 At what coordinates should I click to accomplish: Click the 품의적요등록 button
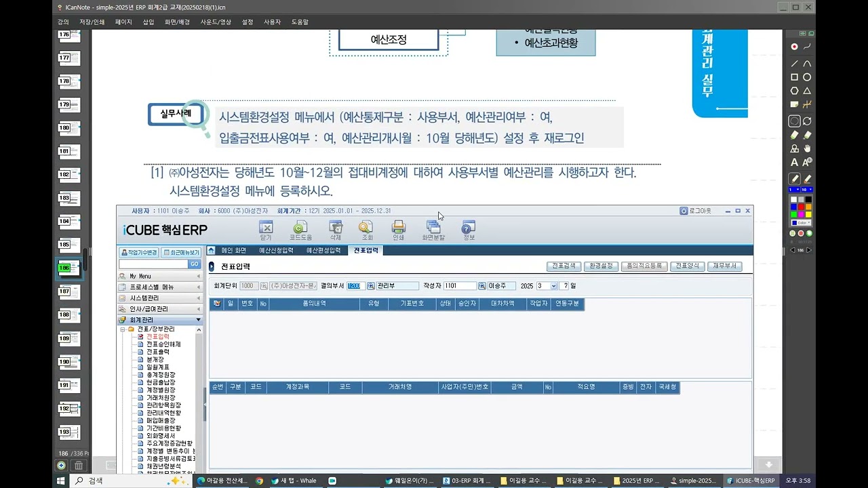(x=644, y=266)
